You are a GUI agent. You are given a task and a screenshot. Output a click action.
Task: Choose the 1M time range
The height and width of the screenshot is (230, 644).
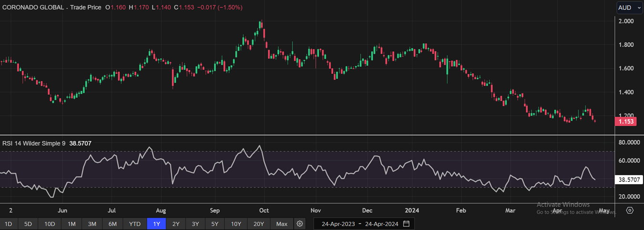coord(72,224)
